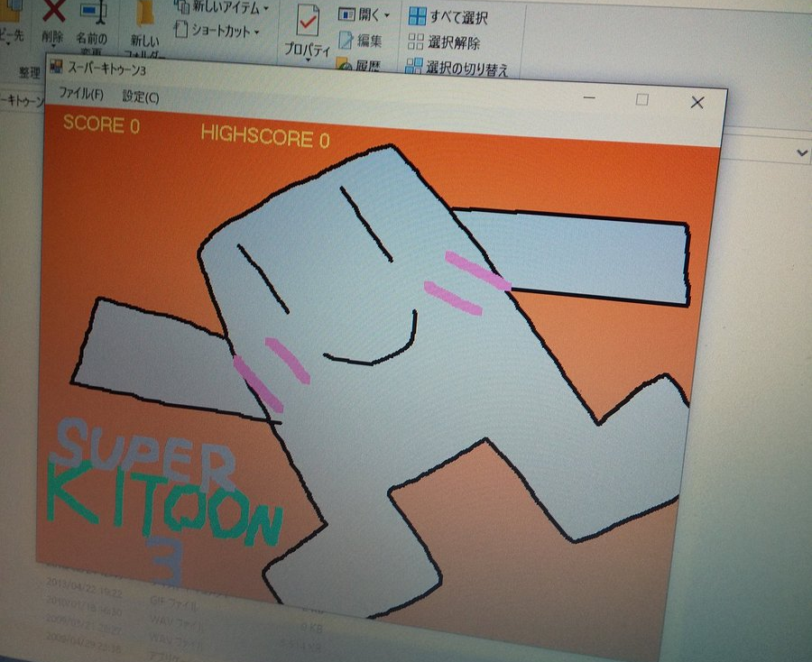This screenshot has height=662, width=812.
Task: Click the HIGHSCORE 0 label in game
Action: click(265, 136)
